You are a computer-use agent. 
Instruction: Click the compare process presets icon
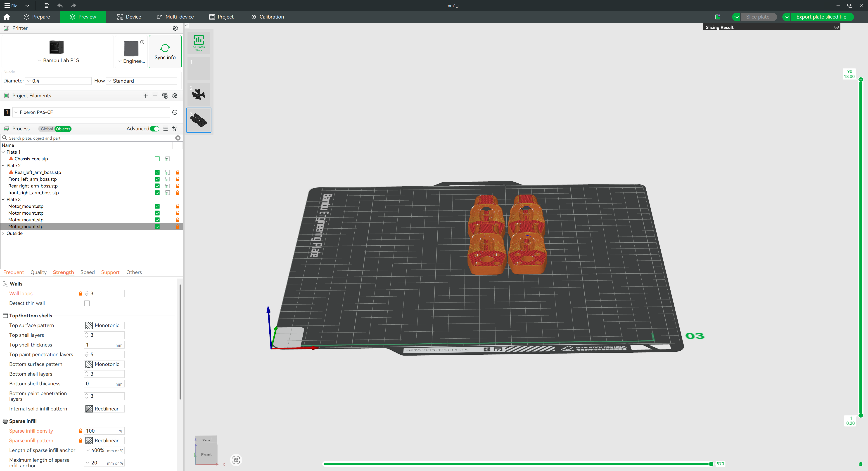pos(175,129)
